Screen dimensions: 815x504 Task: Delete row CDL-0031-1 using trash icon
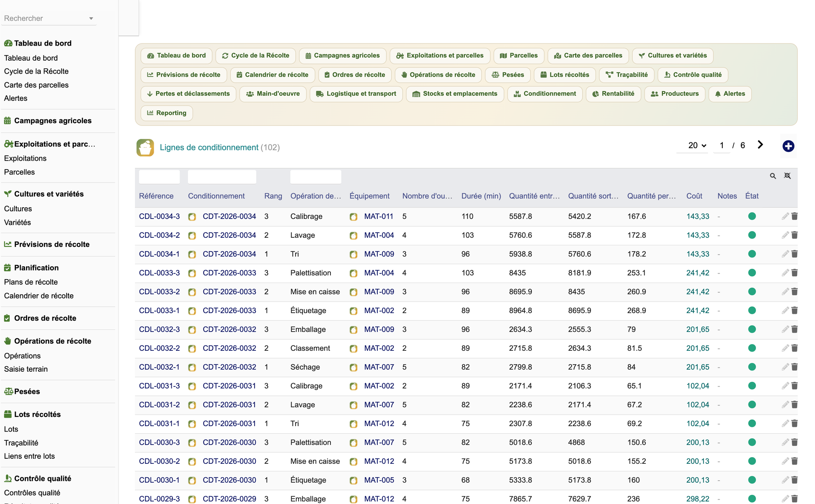point(794,424)
